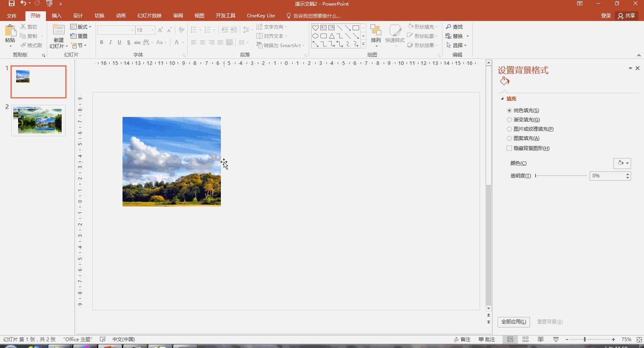Start slideshow from status bar icon

click(555, 340)
